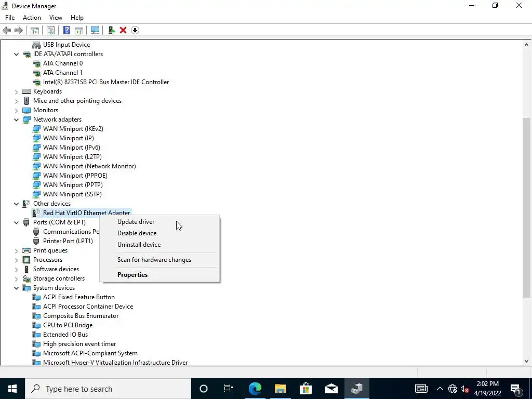
Task: Select the USB Input Device entry
Action: pos(66,45)
